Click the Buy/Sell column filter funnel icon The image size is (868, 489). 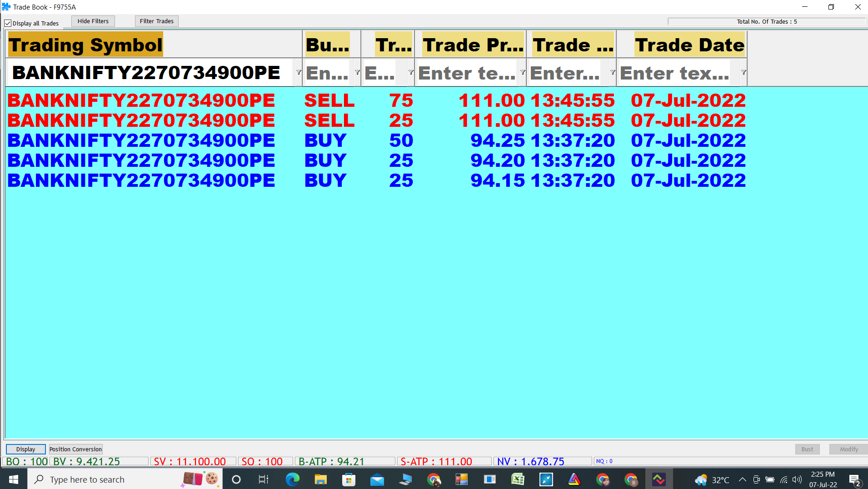[x=357, y=73]
